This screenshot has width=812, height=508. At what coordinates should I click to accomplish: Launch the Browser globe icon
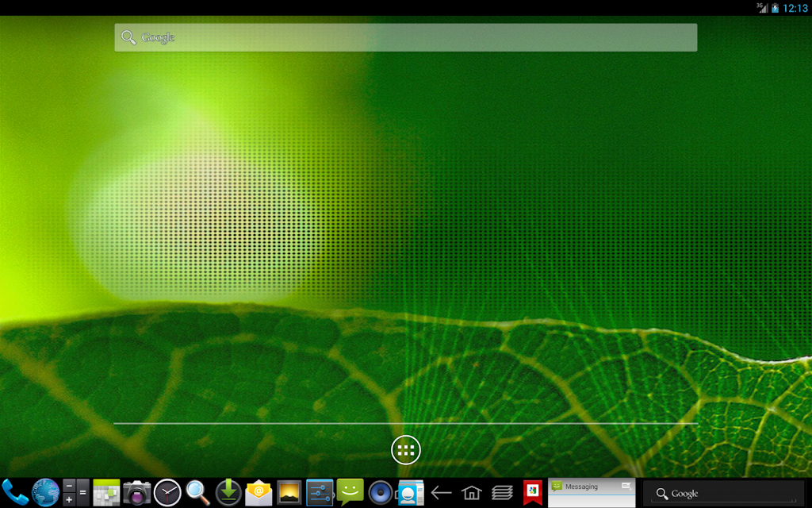pyautogui.click(x=45, y=492)
